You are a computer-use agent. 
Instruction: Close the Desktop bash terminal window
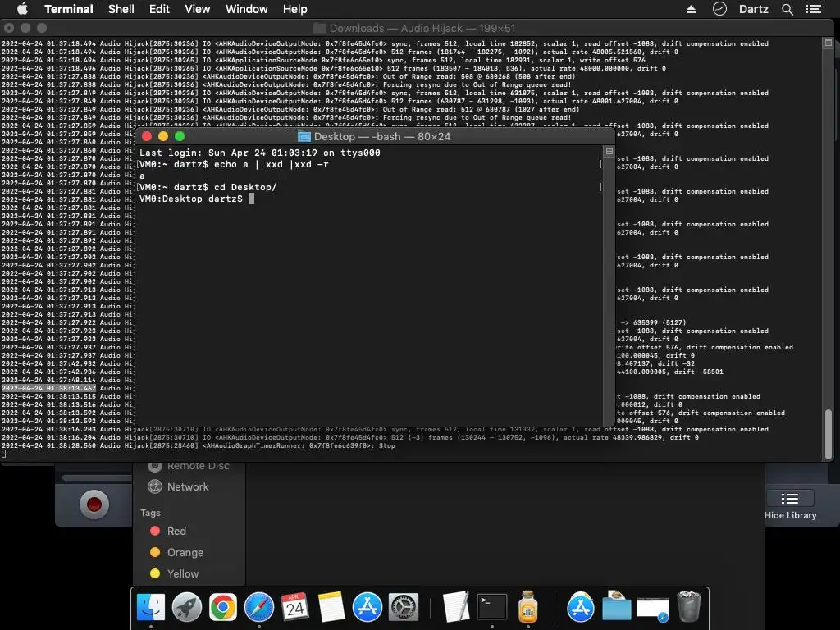pyautogui.click(x=146, y=137)
